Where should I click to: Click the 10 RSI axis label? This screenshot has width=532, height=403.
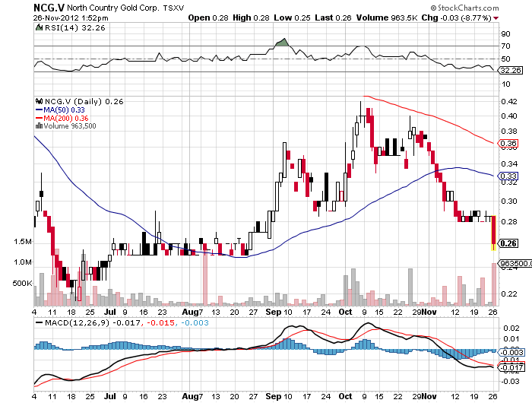coord(505,84)
